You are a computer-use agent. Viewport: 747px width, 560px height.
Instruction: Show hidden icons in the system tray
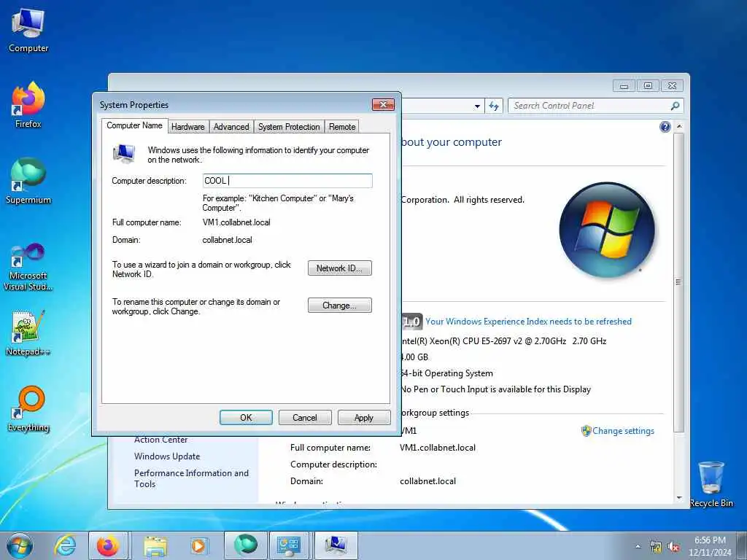click(638, 547)
